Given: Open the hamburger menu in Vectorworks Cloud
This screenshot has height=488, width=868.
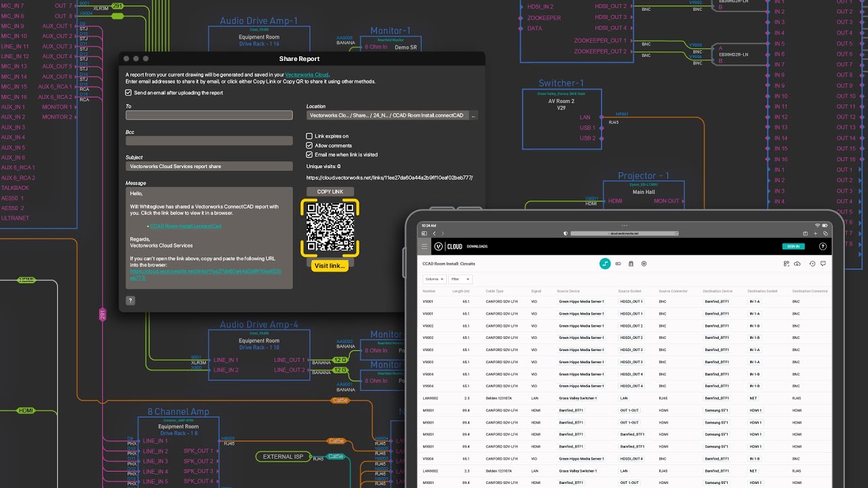Looking at the screenshot, I should pos(425,247).
